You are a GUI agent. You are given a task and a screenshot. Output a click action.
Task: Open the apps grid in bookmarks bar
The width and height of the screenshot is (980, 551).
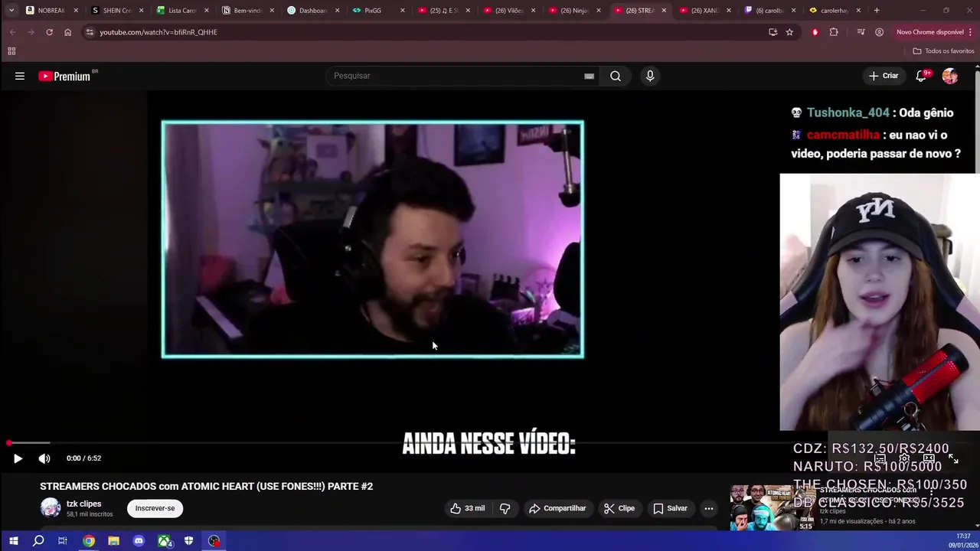click(x=11, y=51)
